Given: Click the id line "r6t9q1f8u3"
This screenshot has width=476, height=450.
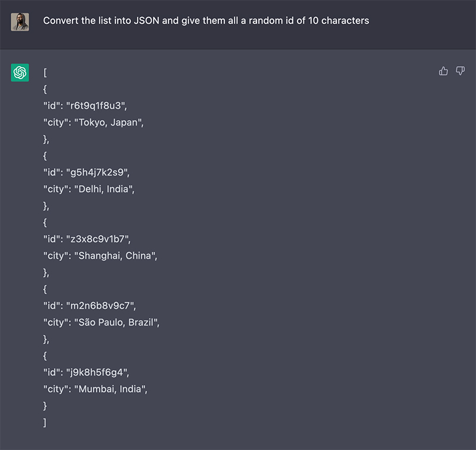Looking at the screenshot, I should 85,106.
